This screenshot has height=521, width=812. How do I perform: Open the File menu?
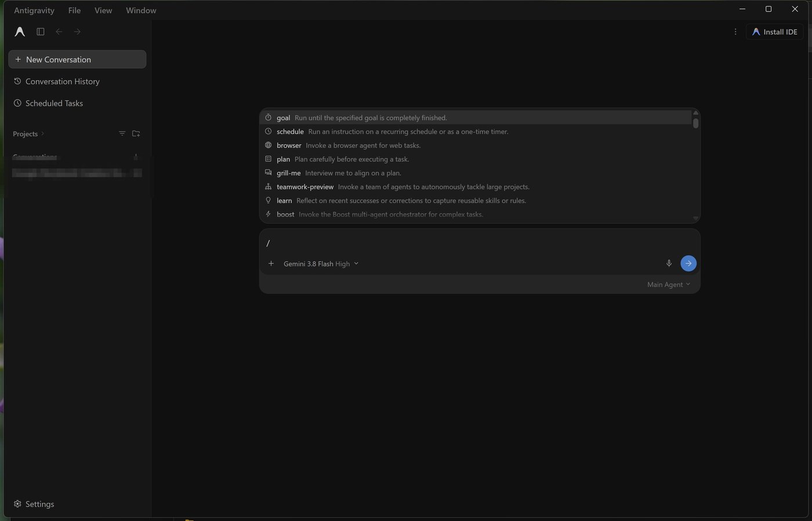[x=74, y=10]
